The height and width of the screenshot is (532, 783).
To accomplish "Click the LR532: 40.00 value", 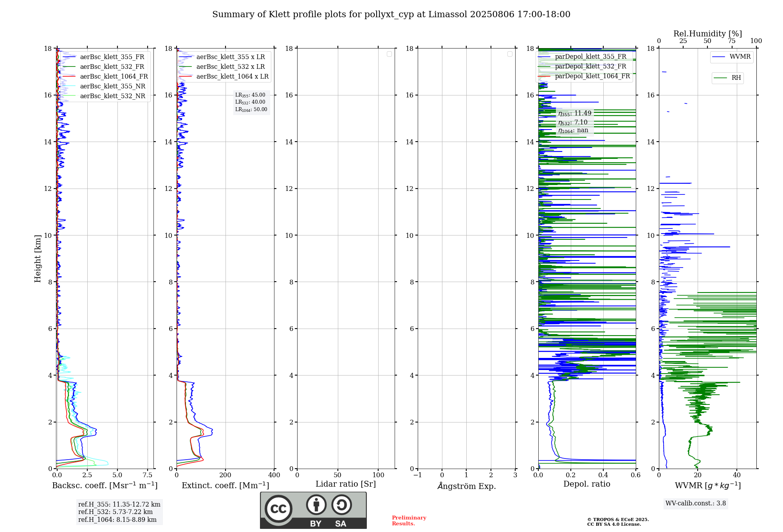I will point(250,102).
